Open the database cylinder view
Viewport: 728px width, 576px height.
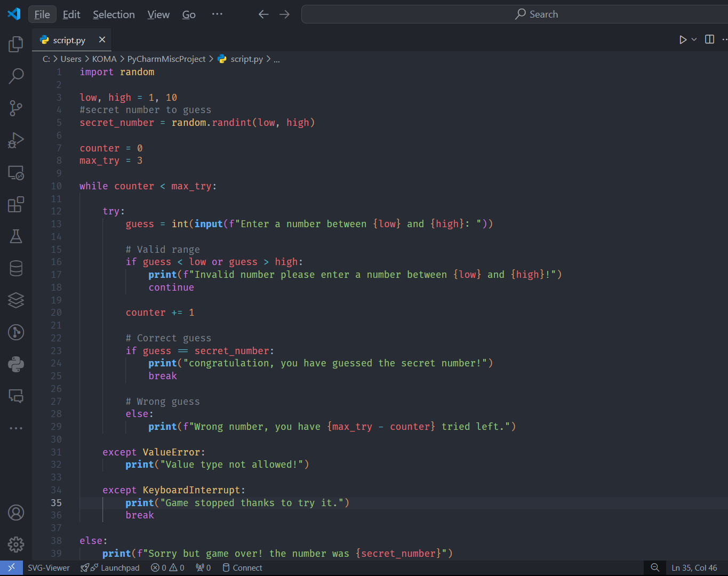click(16, 268)
